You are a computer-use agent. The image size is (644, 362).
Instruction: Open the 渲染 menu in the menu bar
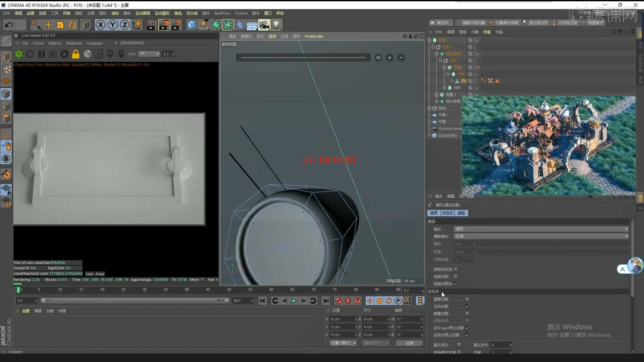pyautogui.click(x=115, y=13)
